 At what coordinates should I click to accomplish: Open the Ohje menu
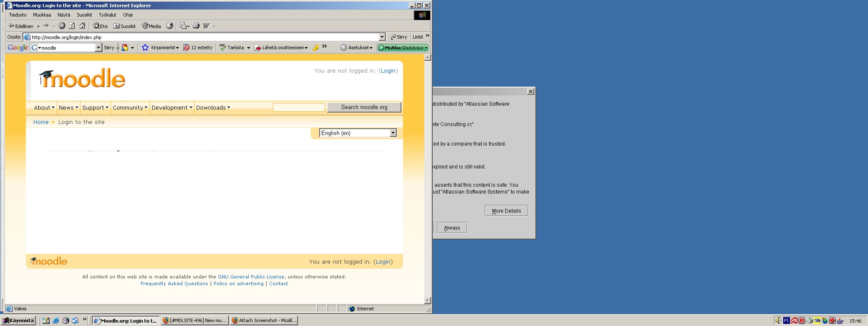tap(128, 15)
